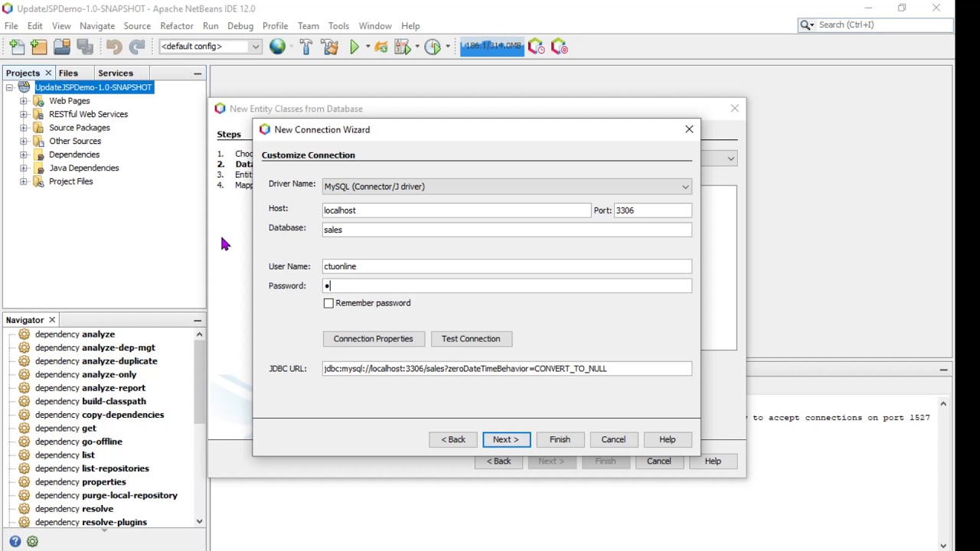Click Next in New Connection Wizard

click(506, 439)
